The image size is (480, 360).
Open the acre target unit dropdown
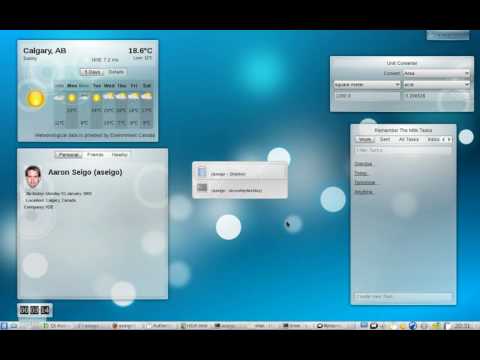[436, 85]
